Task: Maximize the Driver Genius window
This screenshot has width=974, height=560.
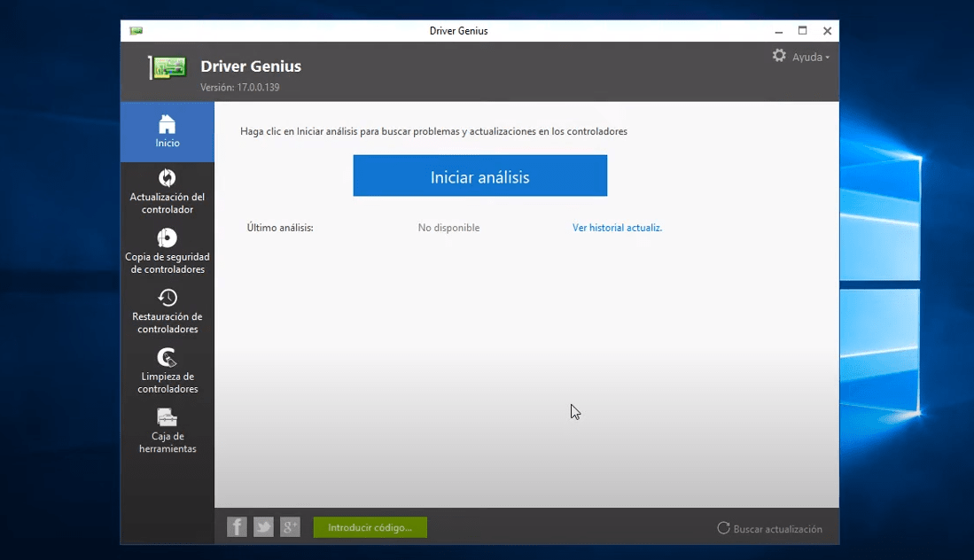Action: [x=802, y=31]
